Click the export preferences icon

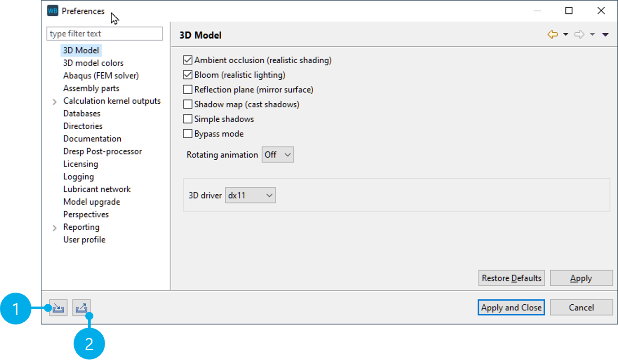(x=81, y=307)
